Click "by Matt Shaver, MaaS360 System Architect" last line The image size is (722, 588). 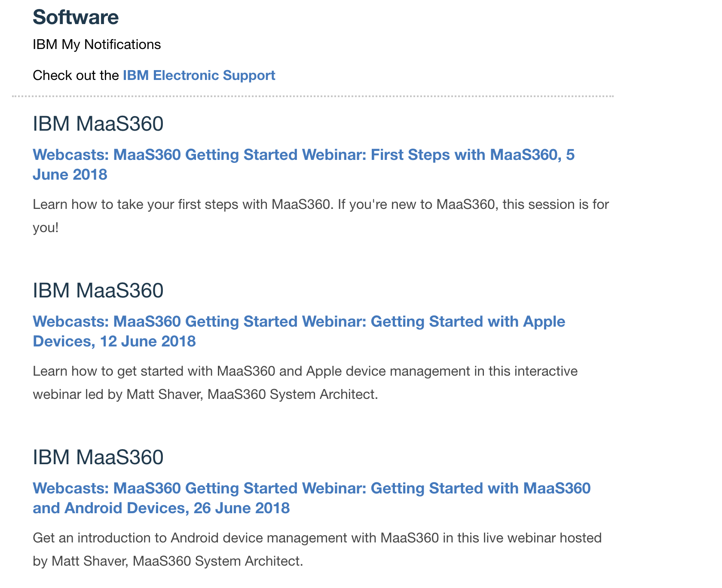pos(168,561)
